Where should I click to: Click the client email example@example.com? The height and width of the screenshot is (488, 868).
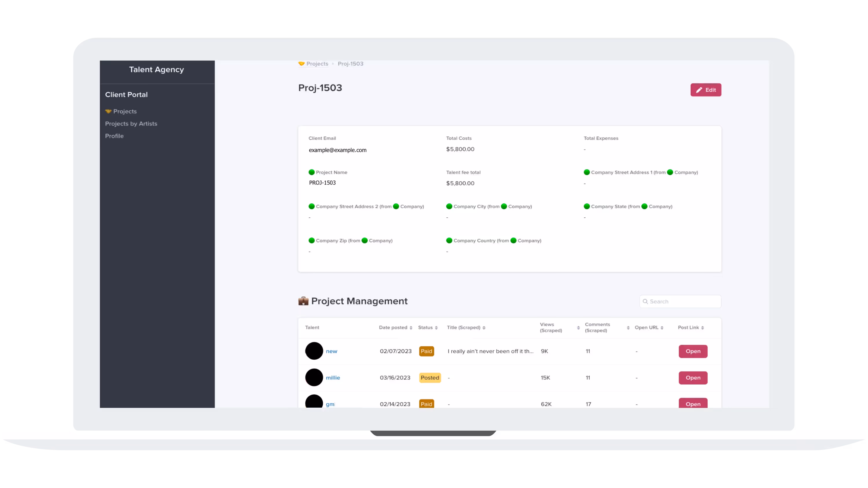point(337,150)
